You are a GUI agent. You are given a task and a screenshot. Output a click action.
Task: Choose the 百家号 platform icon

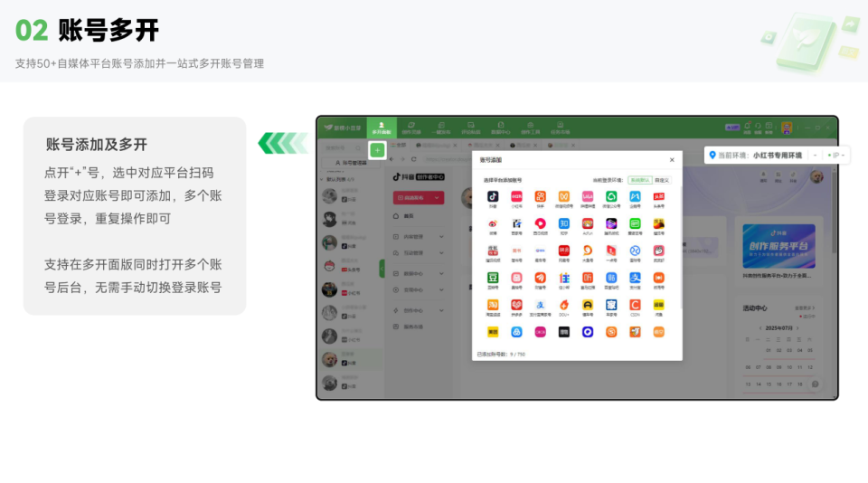click(516, 223)
